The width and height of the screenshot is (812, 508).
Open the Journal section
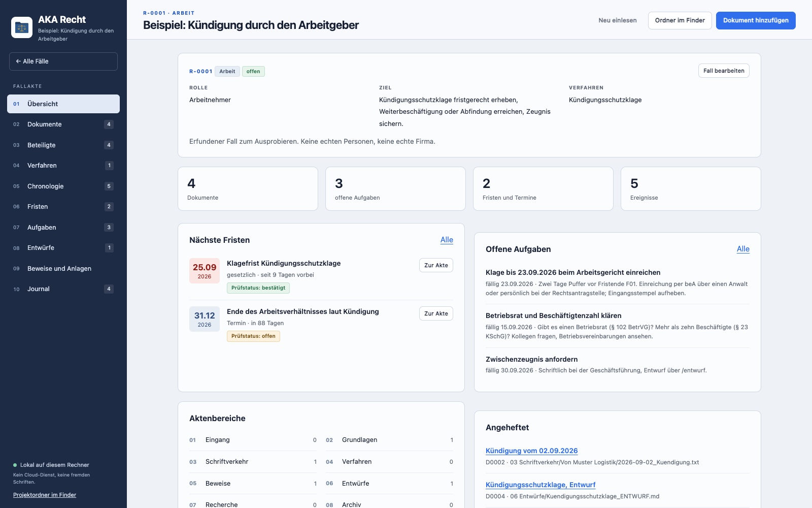point(63,289)
